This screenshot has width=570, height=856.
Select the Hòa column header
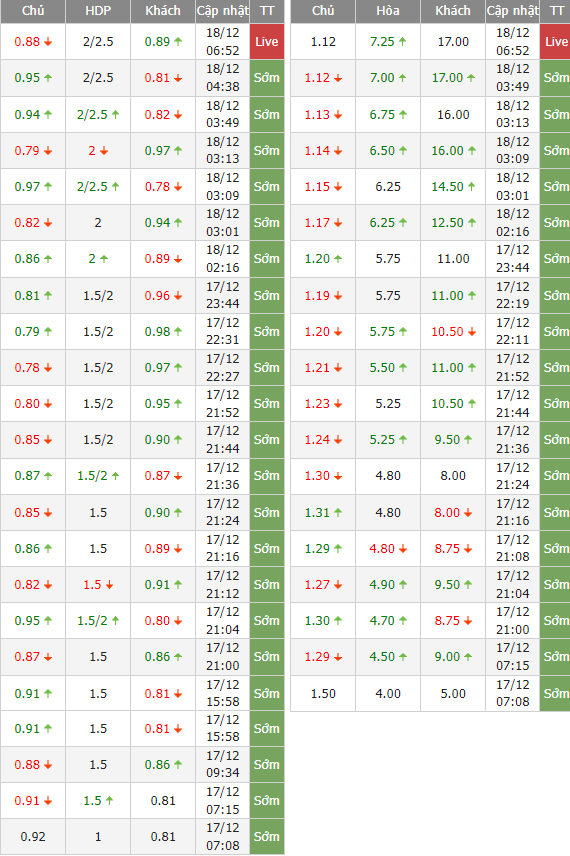coord(388,11)
